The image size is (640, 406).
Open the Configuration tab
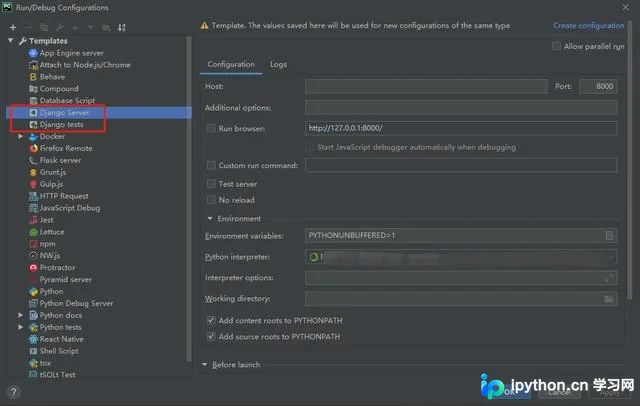click(231, 64)
